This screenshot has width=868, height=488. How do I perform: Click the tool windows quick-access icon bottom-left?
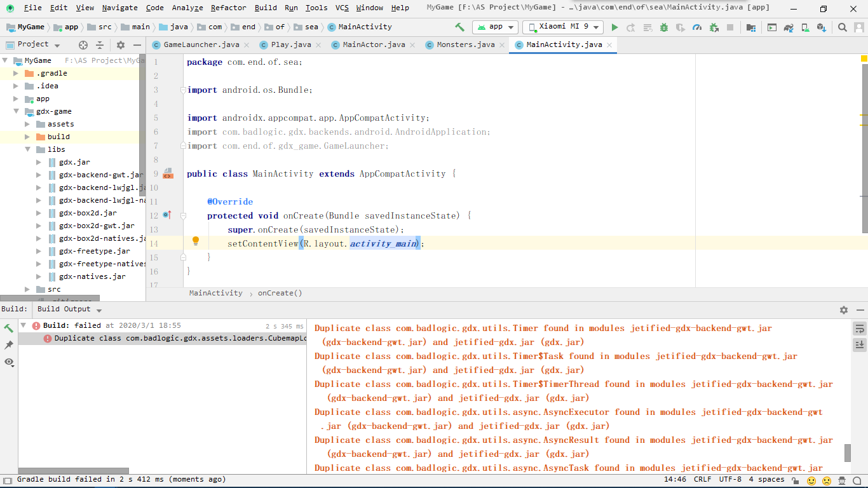point(6,480)
